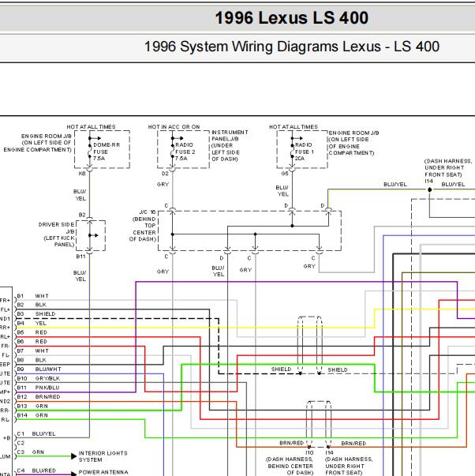
Task: Select the 'INTERIOR LIGHTS SYSTEM' reference
Action: (103, 456)
